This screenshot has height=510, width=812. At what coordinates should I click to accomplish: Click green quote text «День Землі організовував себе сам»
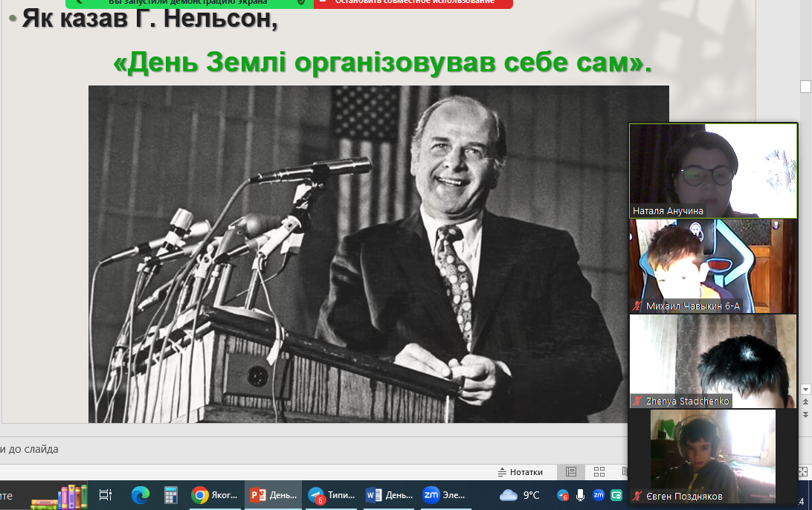tap(382, 62)
